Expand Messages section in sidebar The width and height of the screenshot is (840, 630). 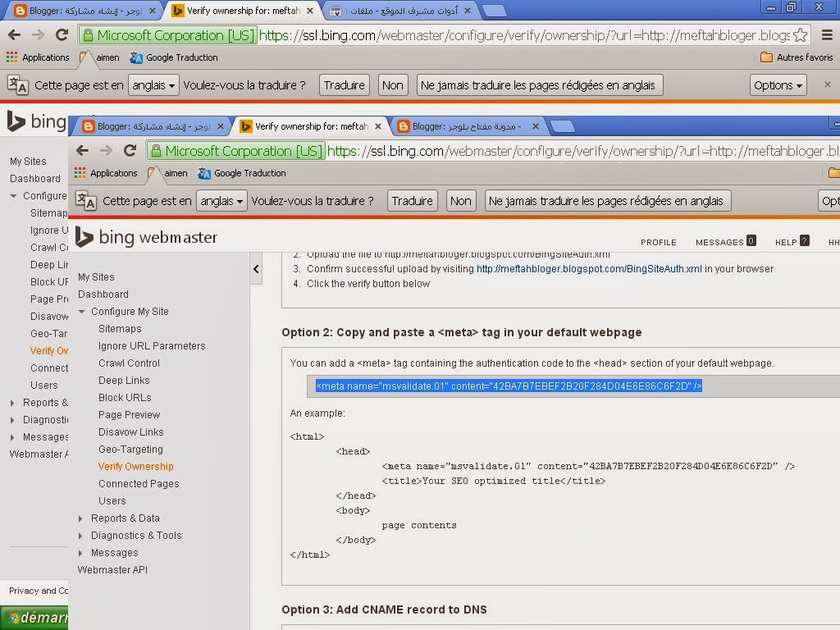(81, 553)
